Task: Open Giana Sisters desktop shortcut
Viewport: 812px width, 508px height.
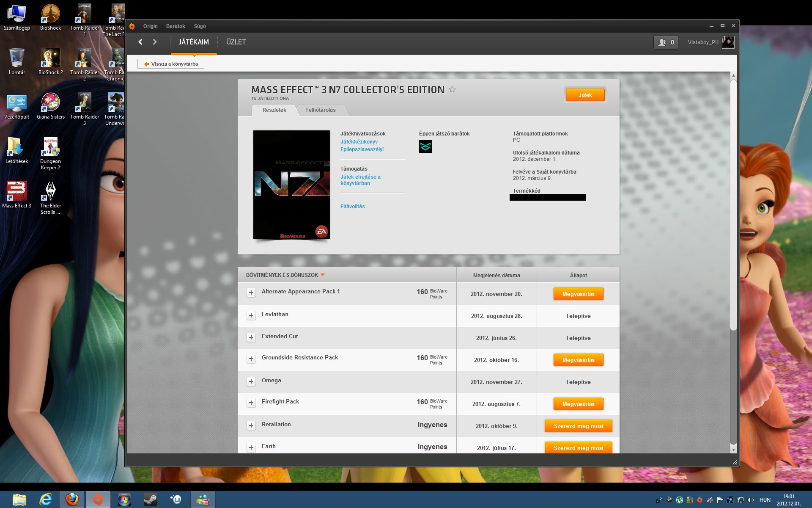Action: click(51, 106)
